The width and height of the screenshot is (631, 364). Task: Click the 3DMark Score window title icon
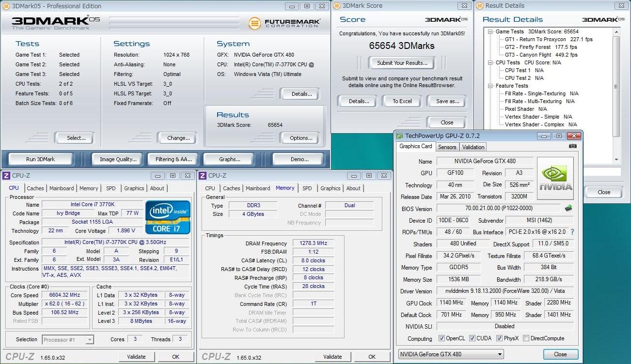click(337, 6)
